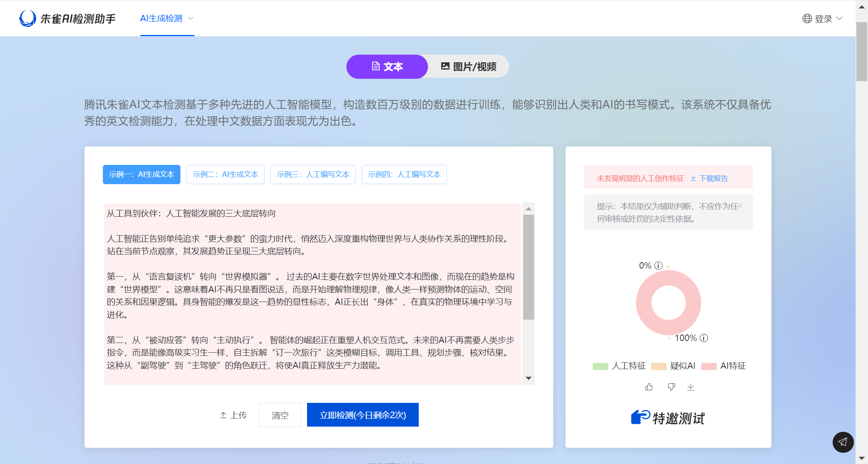Image resolution: width=868 pixels, height=464 pixels.
Task: Click info icon next to 0%
Action: (x=658, y=265)
